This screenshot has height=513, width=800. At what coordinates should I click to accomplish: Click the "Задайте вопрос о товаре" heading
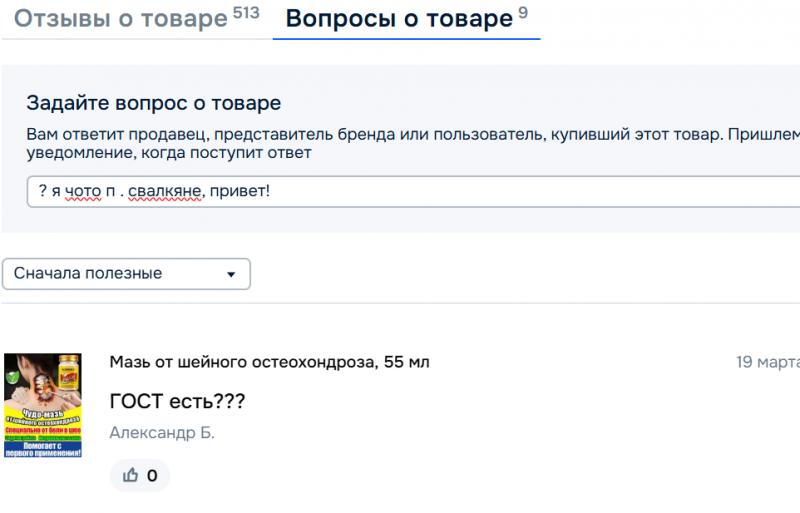[x=154, y=103]
